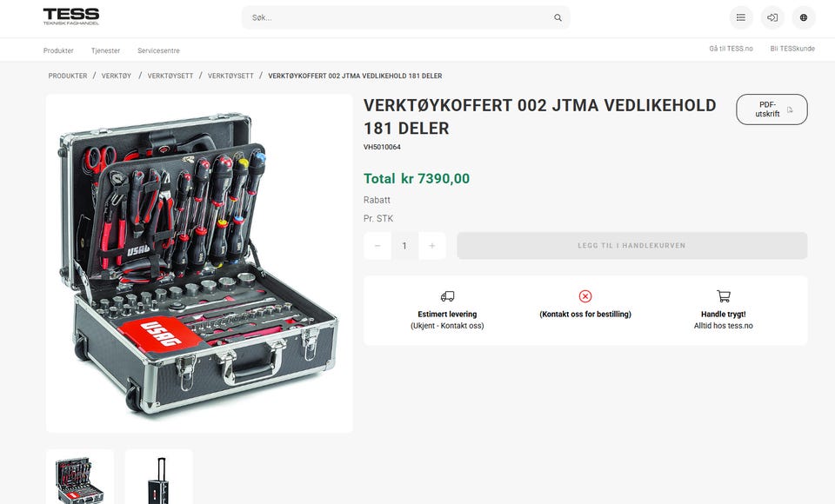Select the trolley case thumbnail
The width and height of the screenshot is (835, 504).
[158, 477]
